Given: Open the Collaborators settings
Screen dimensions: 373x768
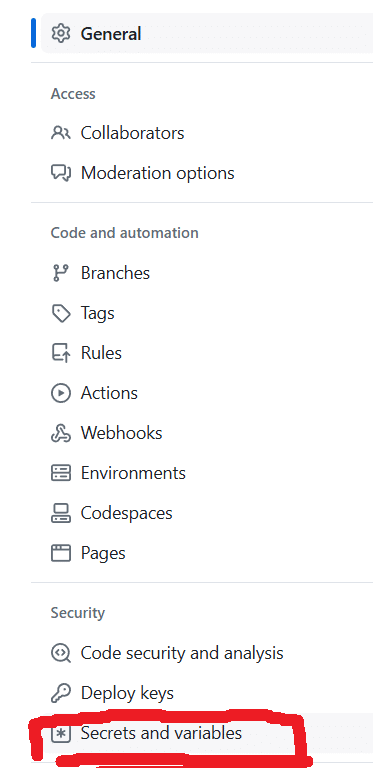Looking at the screenshot, I should tap(207, 133).
